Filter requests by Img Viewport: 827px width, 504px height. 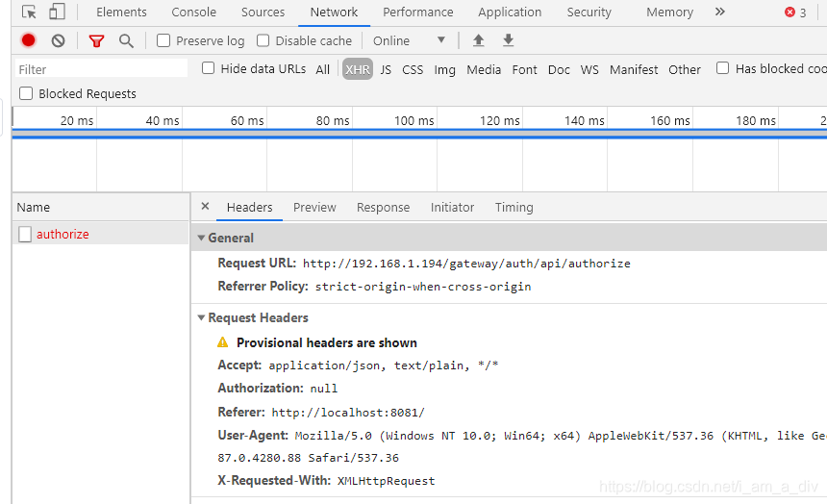coord(444,69)
